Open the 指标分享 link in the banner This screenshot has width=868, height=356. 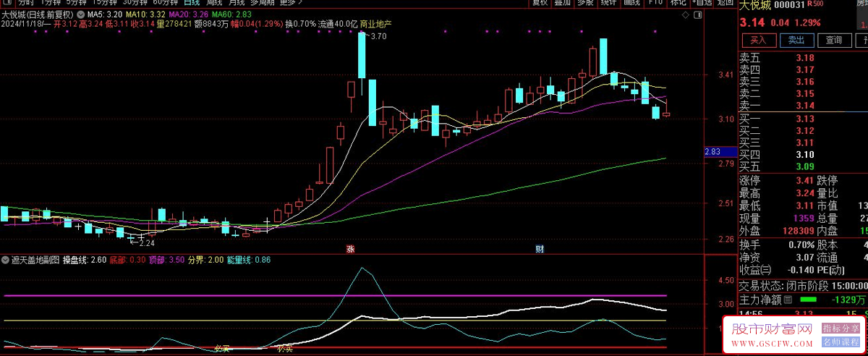(x=841, y=328)
